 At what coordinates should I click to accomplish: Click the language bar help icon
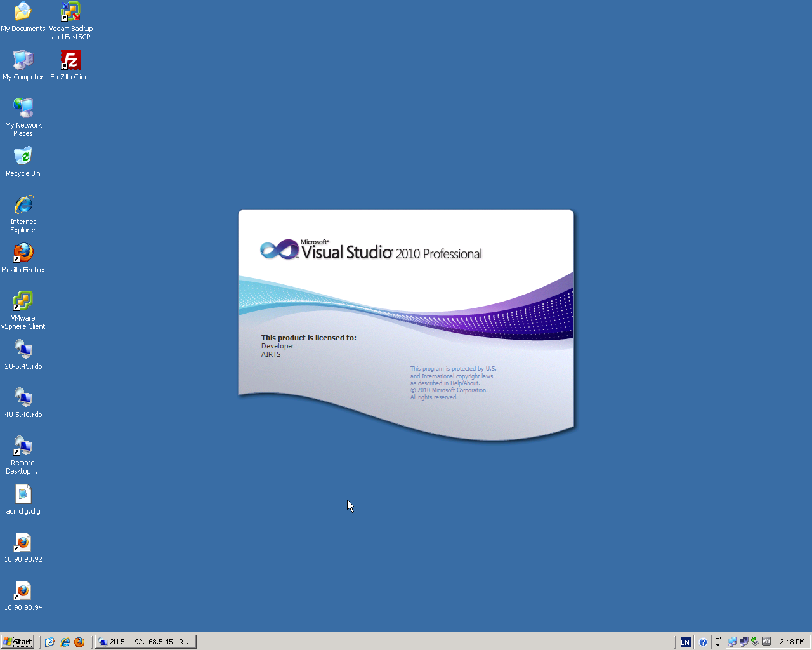coord(703,642)
